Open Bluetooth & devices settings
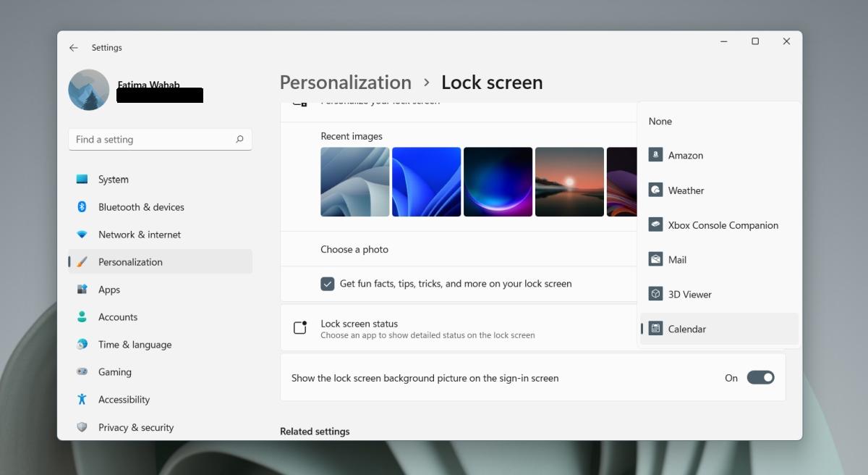Image resolution: width=868 pixels, height=475 pixels. coord(160,207)
